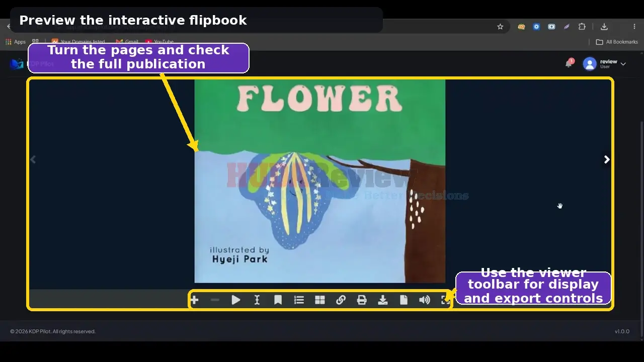Open notifications bell icon

tap(569, 63)
